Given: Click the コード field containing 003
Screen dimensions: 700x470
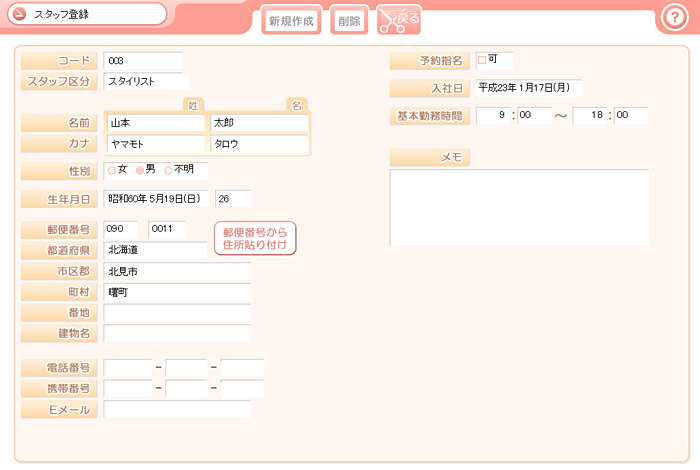Looking at the screenshot, I should click(x=143, y=61).
